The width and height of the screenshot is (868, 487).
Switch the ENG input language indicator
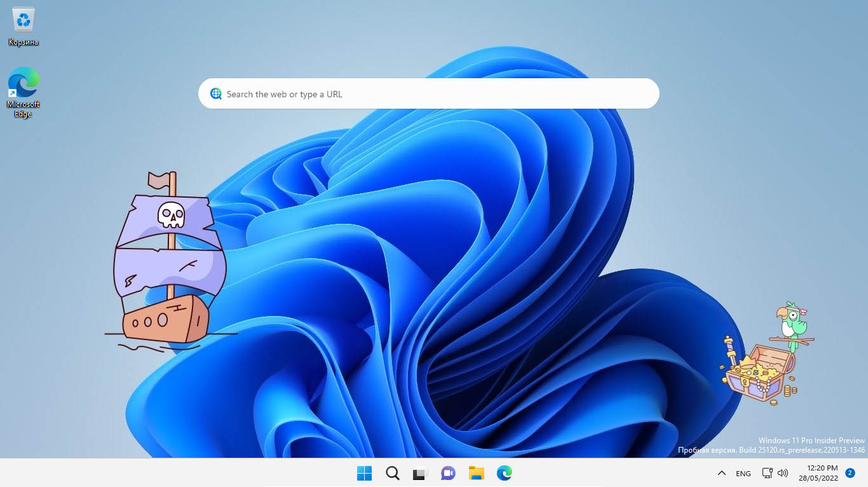(x=743, y=474)
